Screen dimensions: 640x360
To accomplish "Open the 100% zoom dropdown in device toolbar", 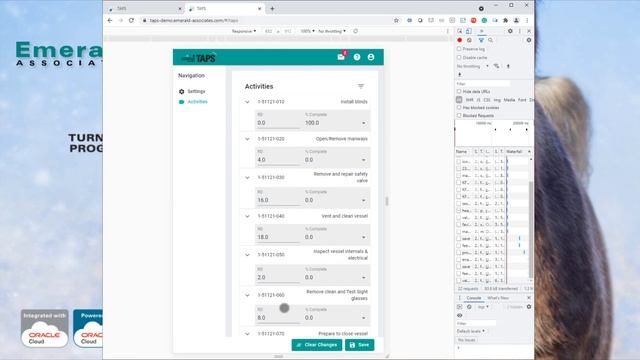I will [x=307, y=31].
